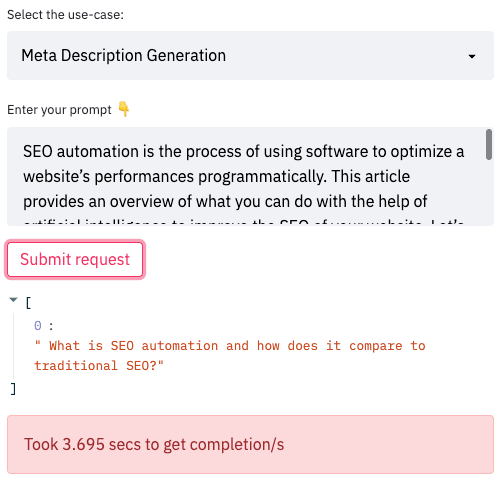Click the use-case dropdown arrow
This screenshot has width=500, height=487.
[472, 56]
